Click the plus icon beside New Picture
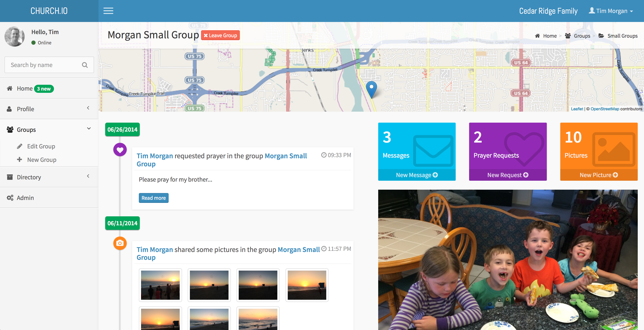The image size is (644, 330). pyautogui.click(x=615, y=175)
